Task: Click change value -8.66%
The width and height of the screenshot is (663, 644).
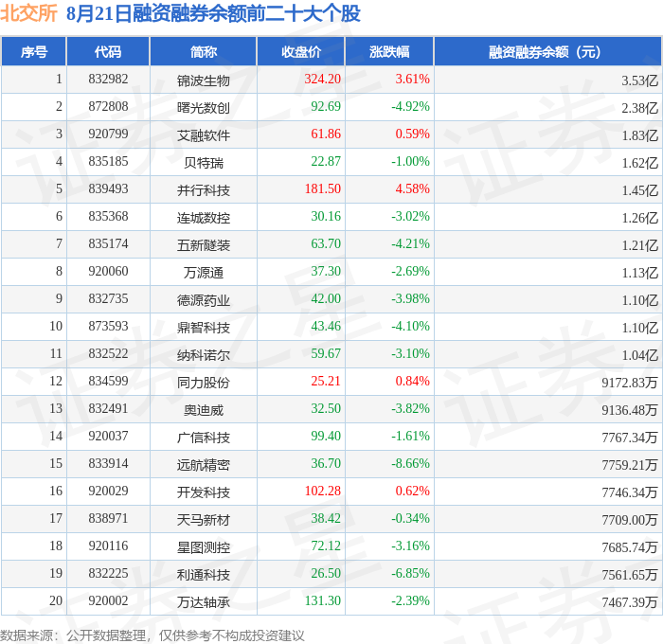Action: click(410, 464)
